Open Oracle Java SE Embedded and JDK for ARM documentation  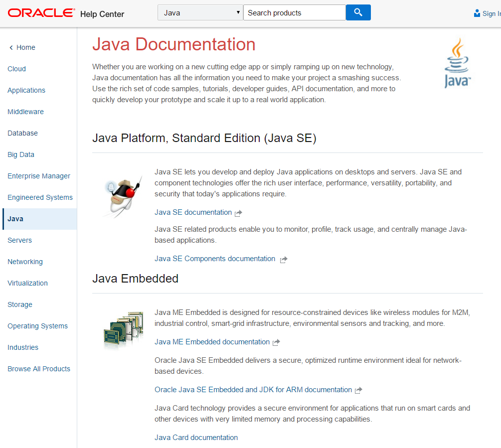253,390
